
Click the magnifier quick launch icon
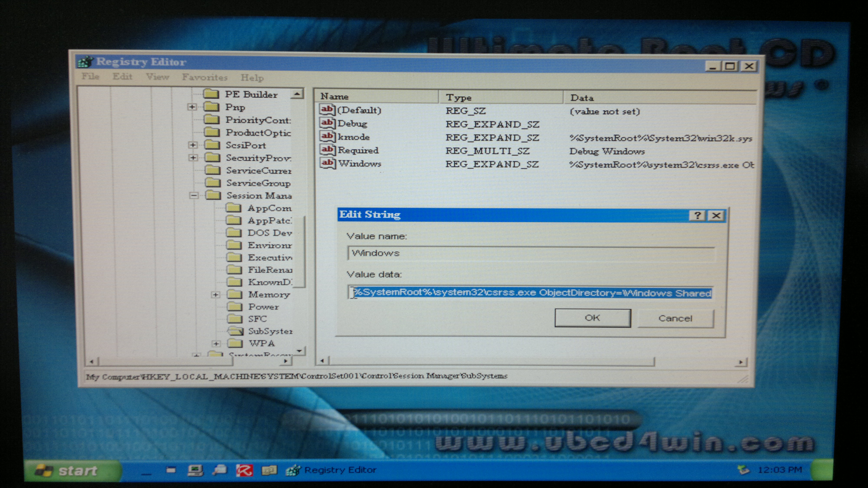220,470
